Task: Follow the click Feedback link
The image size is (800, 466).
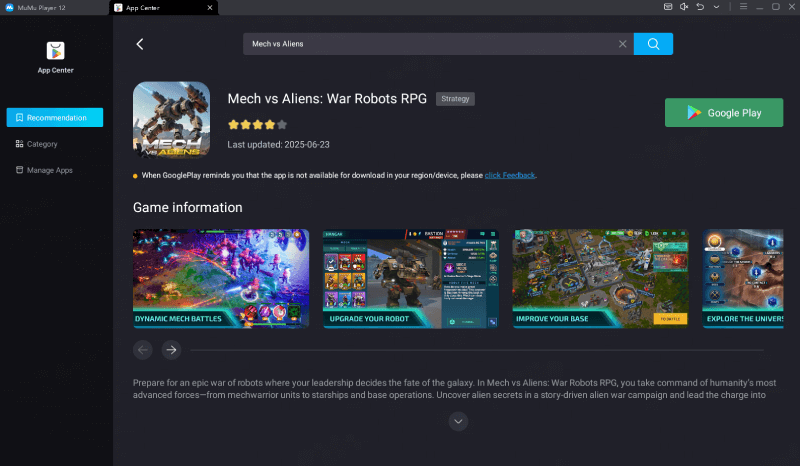Action: tap(510, 175)
